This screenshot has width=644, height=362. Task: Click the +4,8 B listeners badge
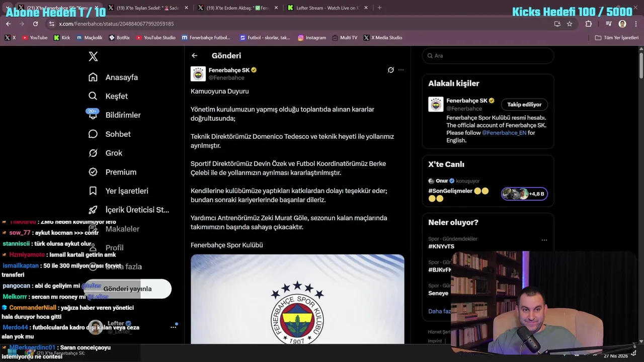click(524, 194)
